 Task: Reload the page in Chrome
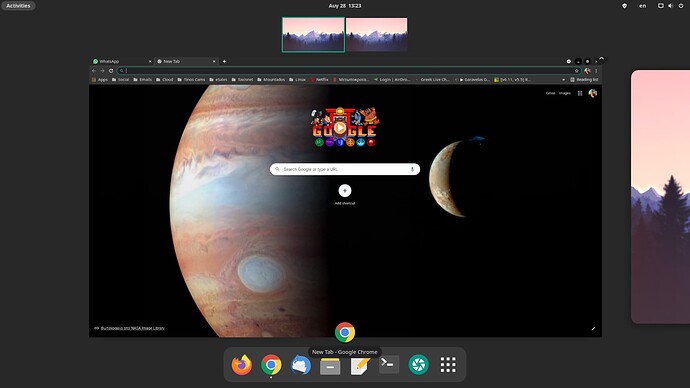111,70
